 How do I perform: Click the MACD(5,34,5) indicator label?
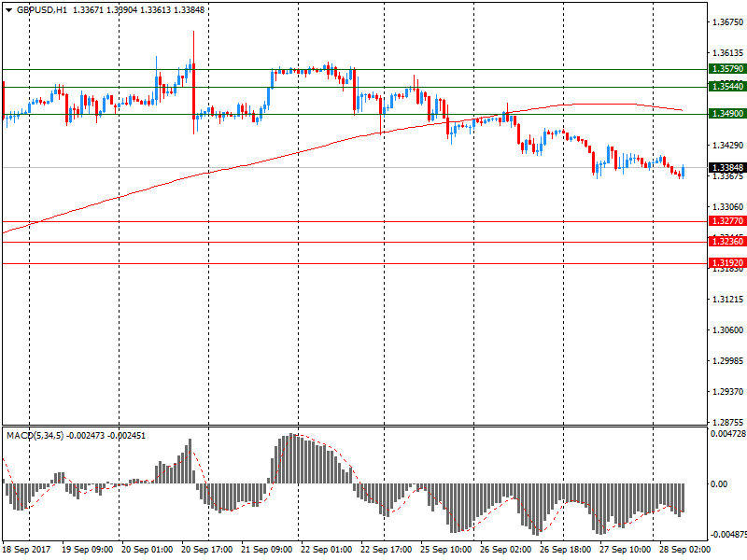(x=35, y=436)
